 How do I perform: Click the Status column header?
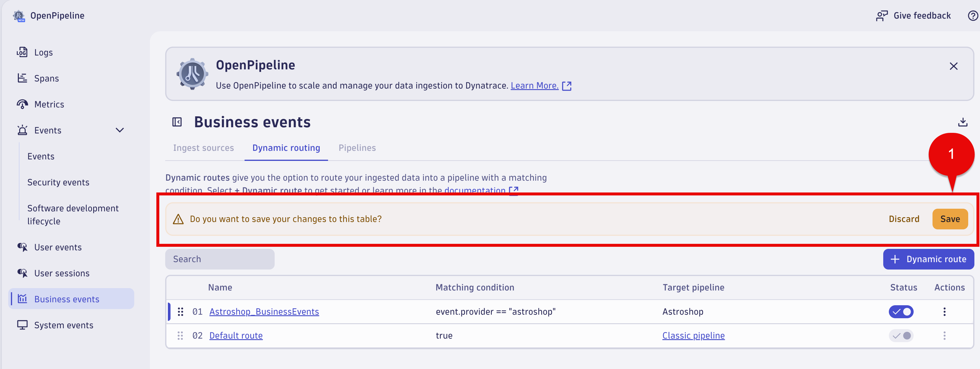tap(904, 287)
